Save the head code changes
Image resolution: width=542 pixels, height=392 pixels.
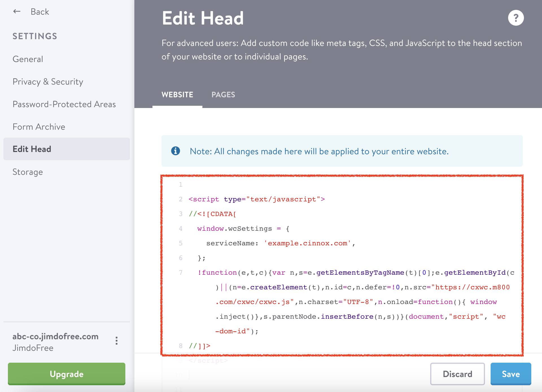(510, 374)
